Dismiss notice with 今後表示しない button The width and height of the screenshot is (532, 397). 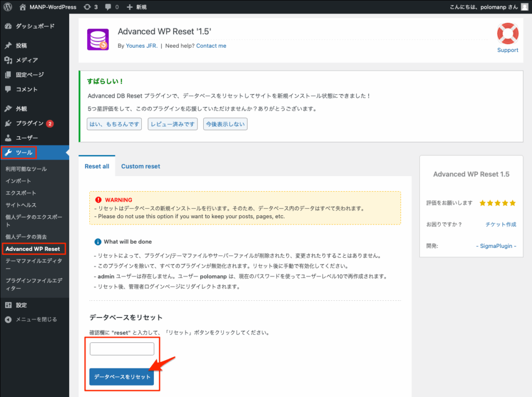225,124
